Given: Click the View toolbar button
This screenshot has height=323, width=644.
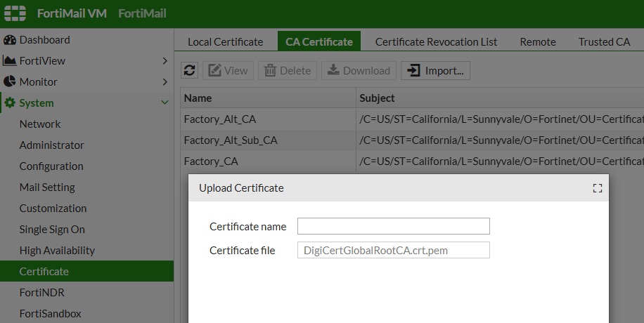Looking at the screenshot, I should click(228, 71).
